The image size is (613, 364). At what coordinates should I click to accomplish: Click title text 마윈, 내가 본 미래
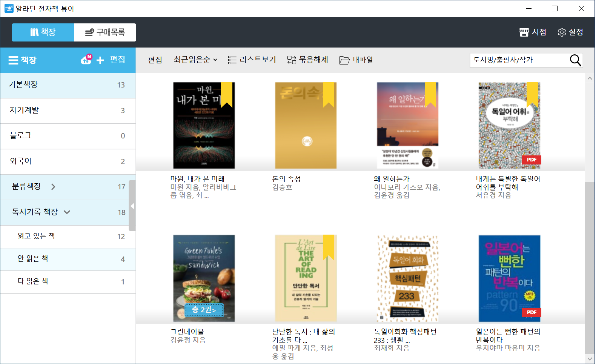pyautogui.click(x=197, y=179)
